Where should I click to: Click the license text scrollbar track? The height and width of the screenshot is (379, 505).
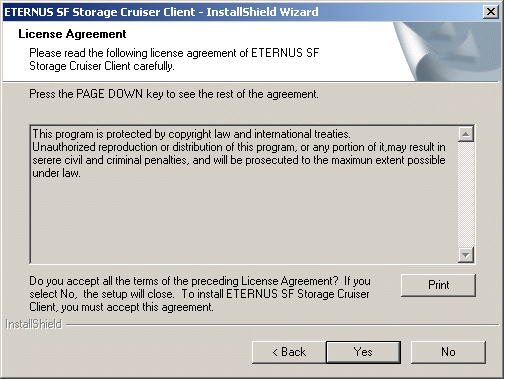(466, 195)
